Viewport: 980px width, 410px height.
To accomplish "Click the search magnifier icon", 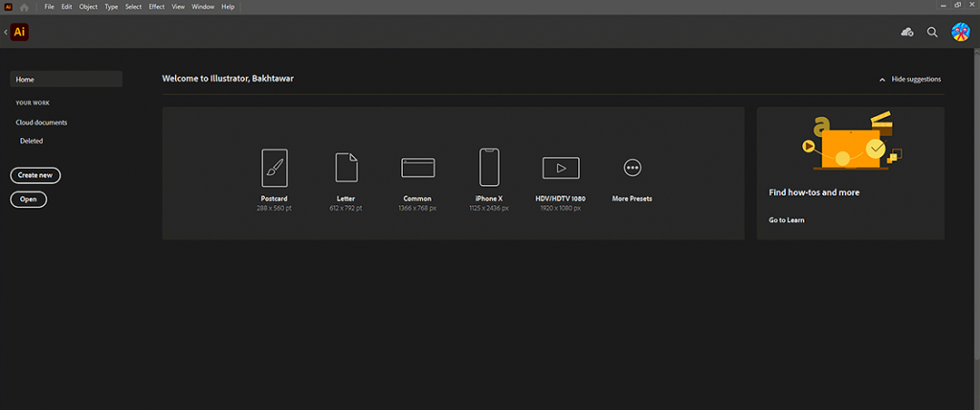I will tap(932, 32).
